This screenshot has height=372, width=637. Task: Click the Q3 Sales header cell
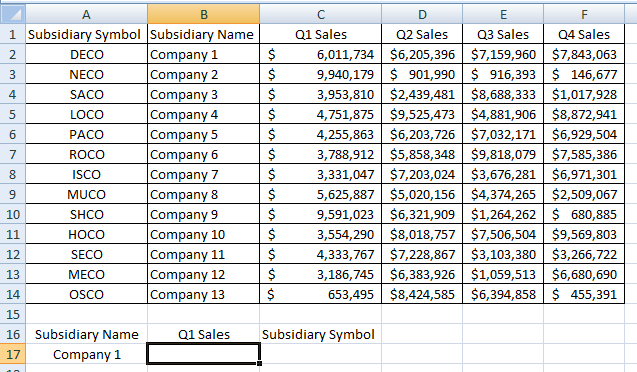click(x=503, y=34)
